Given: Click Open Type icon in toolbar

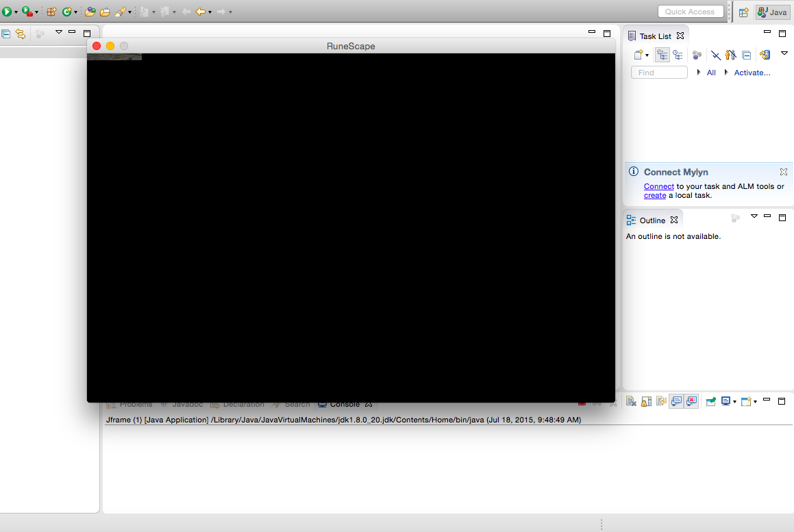Looking at the screenshot, I should pos(90,11).
